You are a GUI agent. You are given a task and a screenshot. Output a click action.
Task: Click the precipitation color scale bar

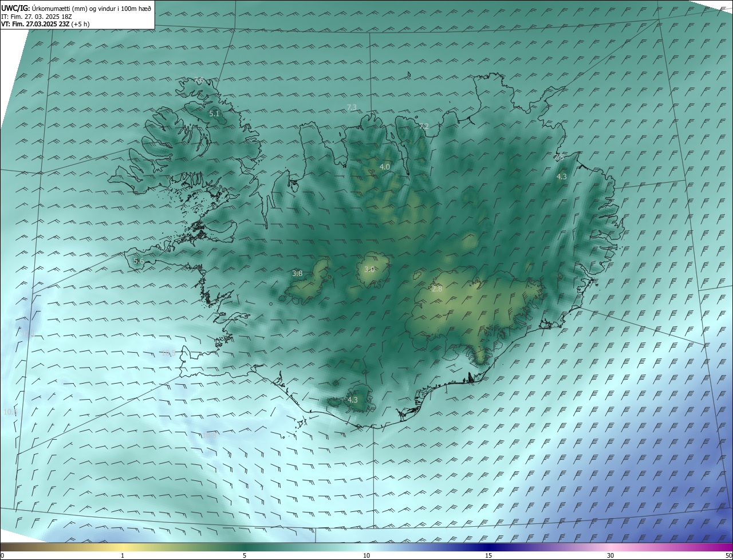point(366,547)
